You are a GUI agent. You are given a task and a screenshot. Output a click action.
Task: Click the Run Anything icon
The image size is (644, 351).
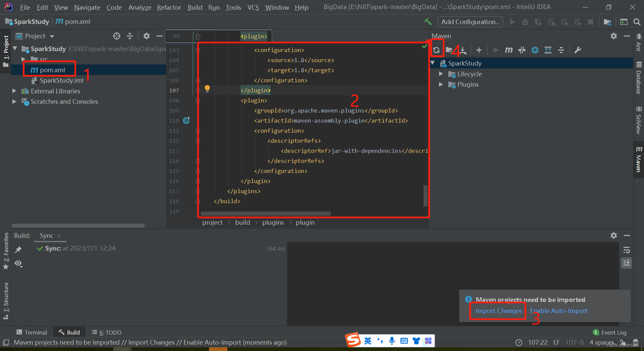[x=624, y=22]
